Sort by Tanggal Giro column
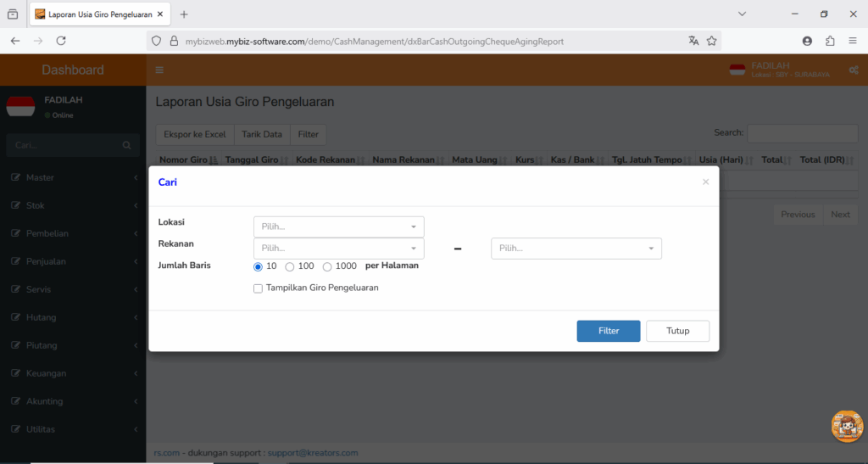The height and width of the screenshot is (464, 868). click(257, 159)
